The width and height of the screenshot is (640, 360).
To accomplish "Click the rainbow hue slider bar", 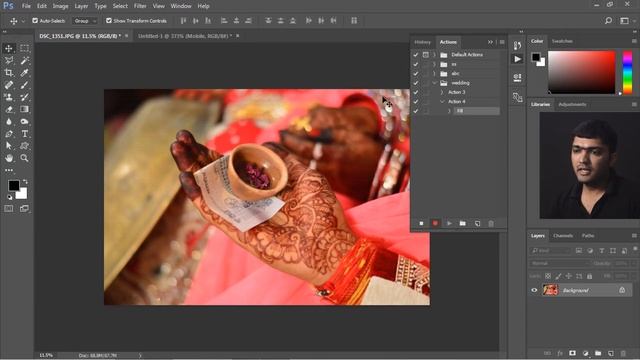I will point(627,72).
